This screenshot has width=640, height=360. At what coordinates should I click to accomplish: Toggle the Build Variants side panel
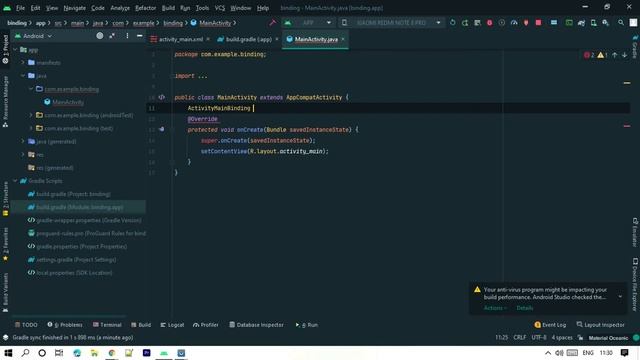coord(5,293)
